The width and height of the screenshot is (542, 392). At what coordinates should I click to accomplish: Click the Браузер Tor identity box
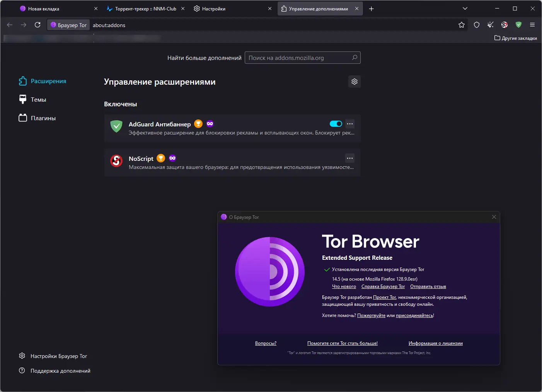[x=68, y=25]
